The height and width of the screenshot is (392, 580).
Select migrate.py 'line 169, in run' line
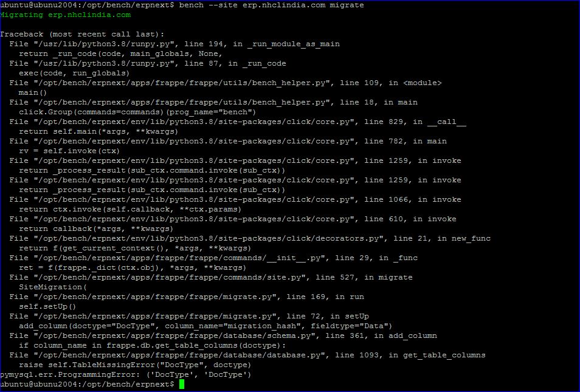click(x=187, y=297)
